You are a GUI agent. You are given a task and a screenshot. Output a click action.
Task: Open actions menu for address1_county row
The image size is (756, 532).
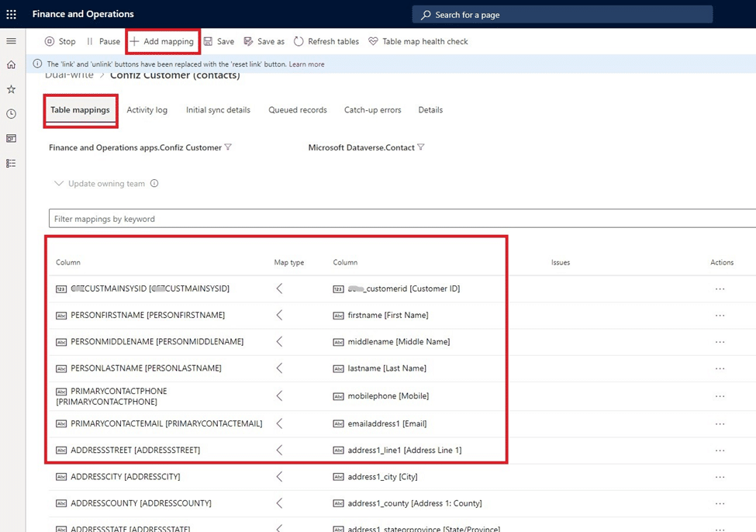[x=720, y=503]
